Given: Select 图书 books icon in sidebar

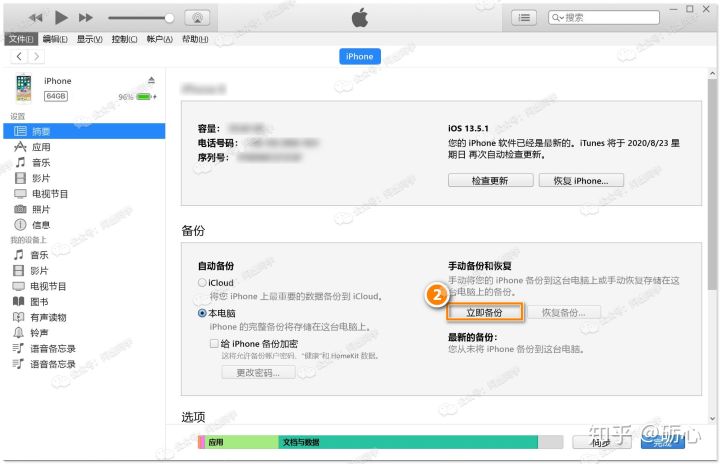Looking at the screenshot, I should tap(18, 301).
